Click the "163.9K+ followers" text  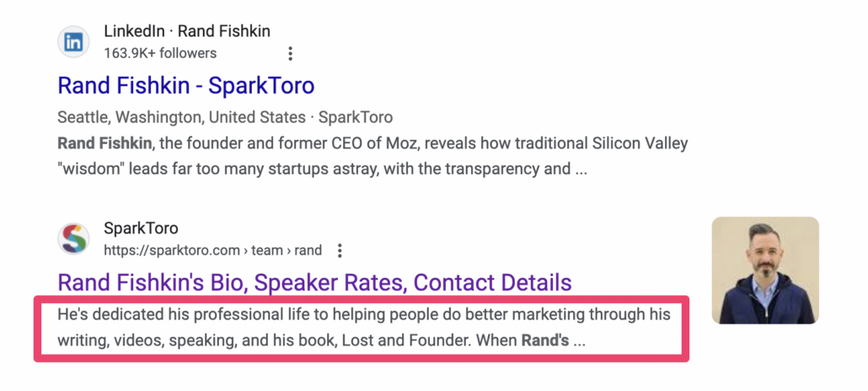pyautogui.click(x=160, y=53)
